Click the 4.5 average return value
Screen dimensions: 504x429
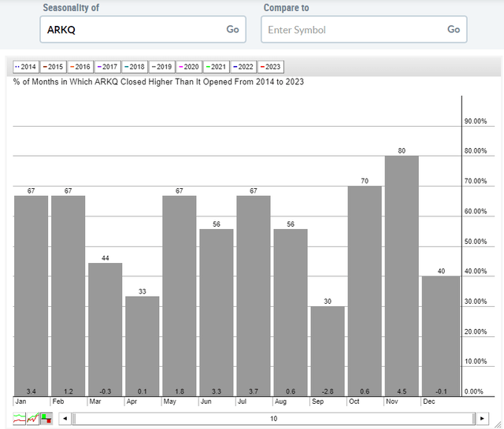402,391
